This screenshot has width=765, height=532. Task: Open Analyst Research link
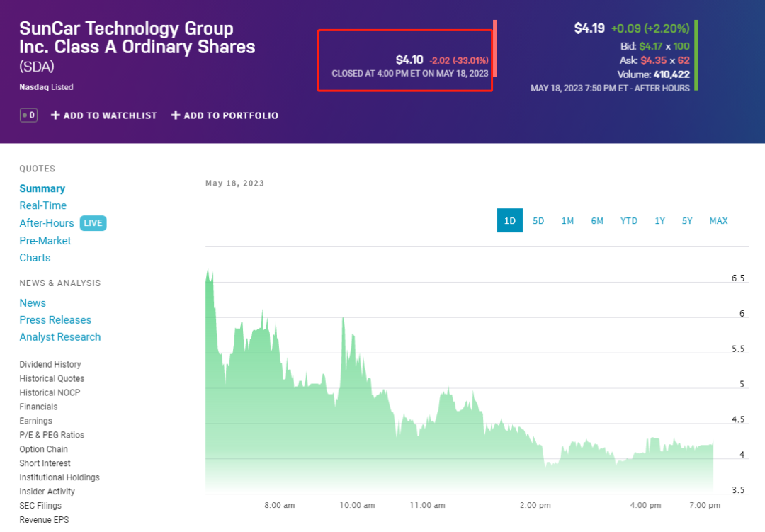tap(60, 336)
